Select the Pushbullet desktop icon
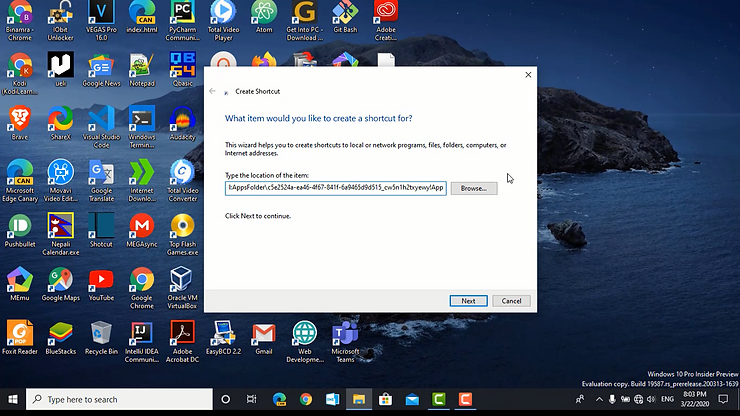The height and width of the screenshot is (416, 740). click(x=19, y=230)
